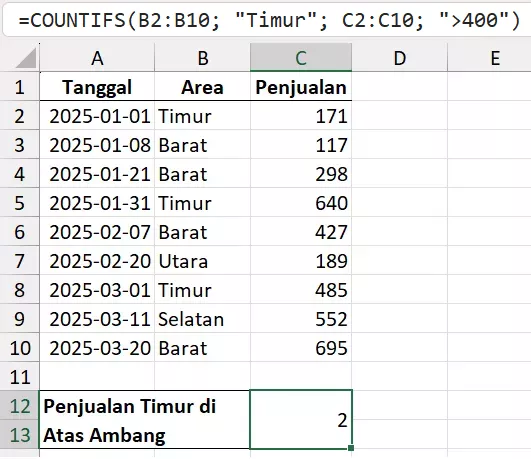Click Barat cell in row 10

203,348
